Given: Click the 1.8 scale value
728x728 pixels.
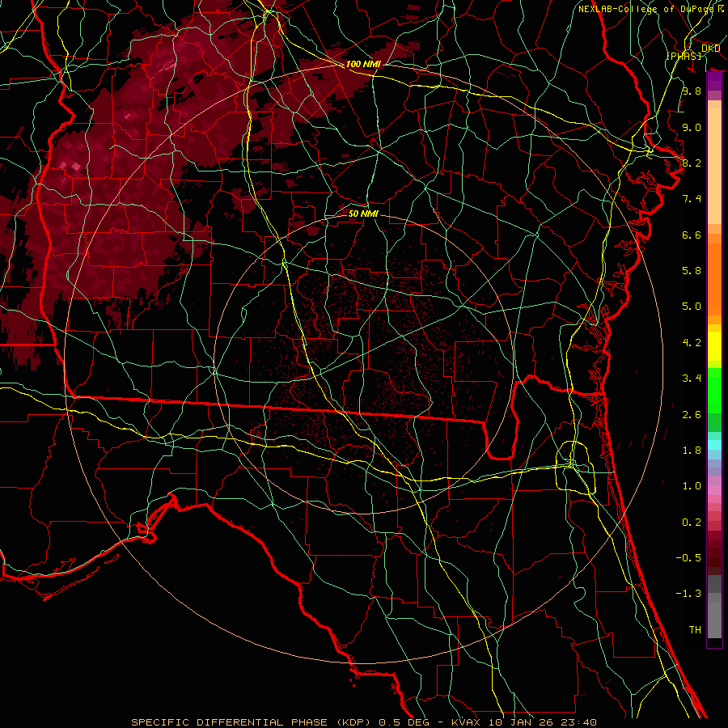Looking at the screenshot, I should point(692,451).
